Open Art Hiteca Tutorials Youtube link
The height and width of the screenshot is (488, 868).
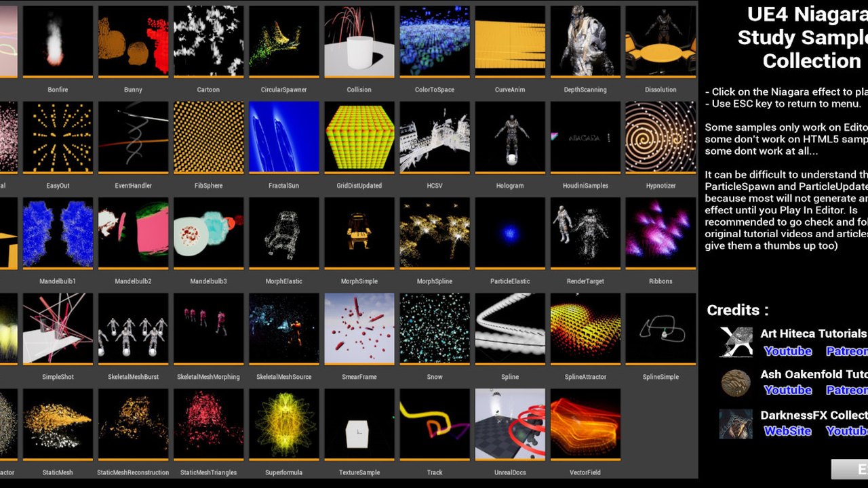tap(788, 351)
